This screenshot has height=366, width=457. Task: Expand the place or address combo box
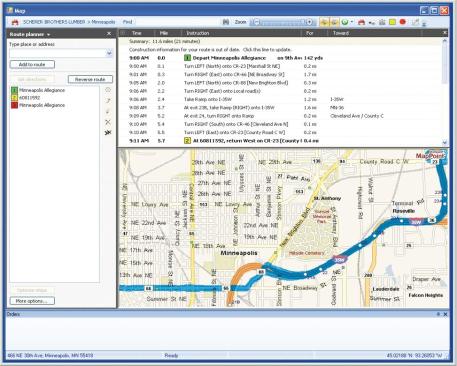pos(109,53)
